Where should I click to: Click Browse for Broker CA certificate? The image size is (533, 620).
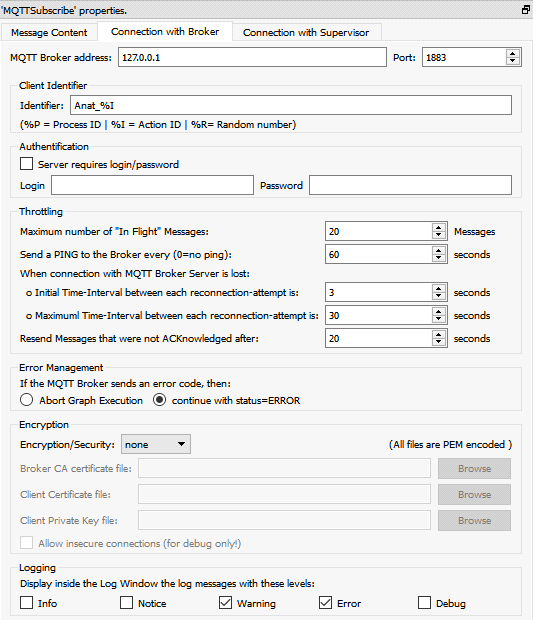pos(474,468)
